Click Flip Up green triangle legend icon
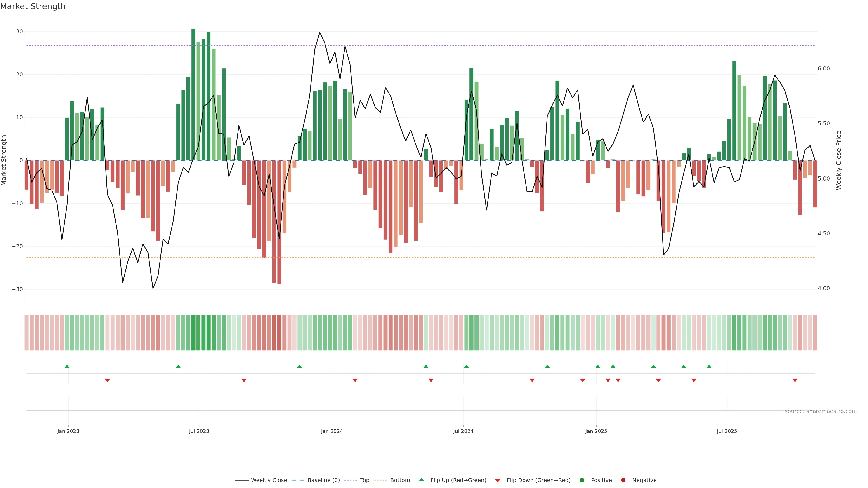 (421, 480)
